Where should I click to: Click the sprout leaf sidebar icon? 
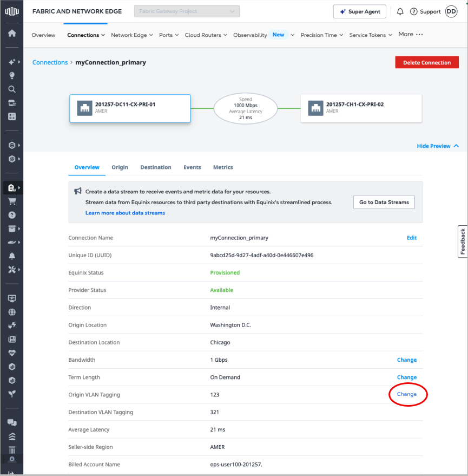click(12, 394)
